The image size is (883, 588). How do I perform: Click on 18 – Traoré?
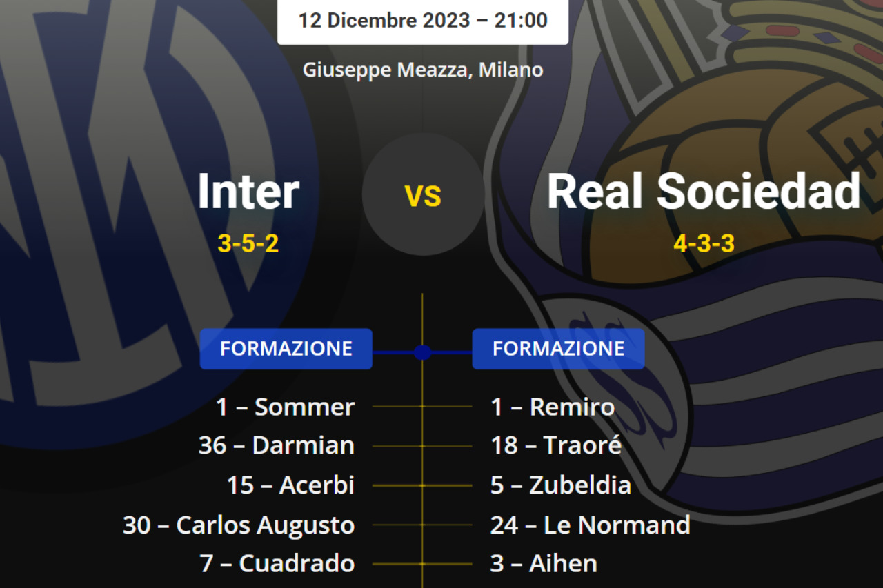pyautogui.click(x=556, y=445)
